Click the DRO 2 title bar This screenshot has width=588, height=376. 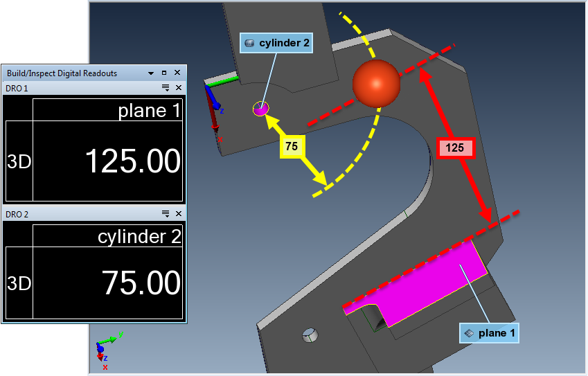(93, 214)
